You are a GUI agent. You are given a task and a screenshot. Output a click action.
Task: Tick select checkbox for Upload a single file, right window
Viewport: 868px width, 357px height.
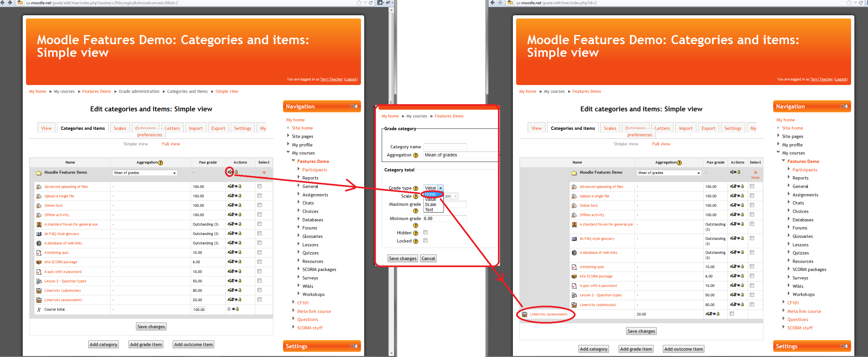click(x=752, y=196)
